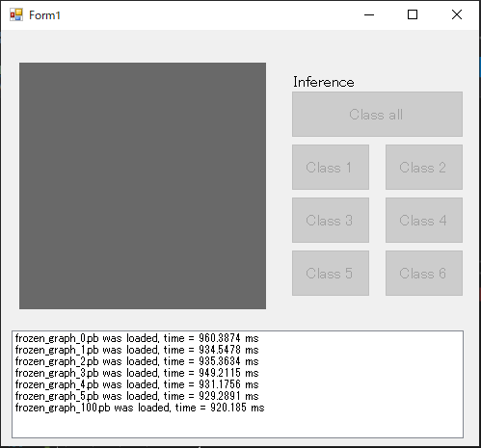481x448 pixels.
Task: Click the Class all inference button
Action: 377,115
